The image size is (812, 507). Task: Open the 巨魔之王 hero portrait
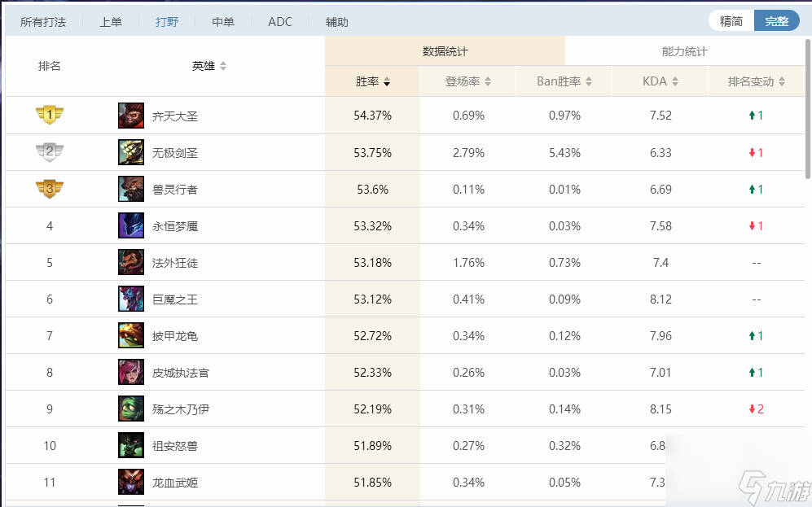pyautogui.click(x=131, y=299)
